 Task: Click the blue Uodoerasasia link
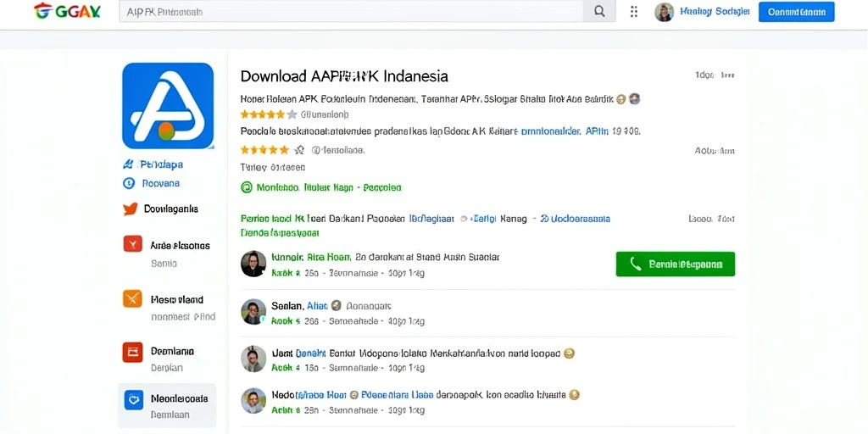(x=576, y=219)
